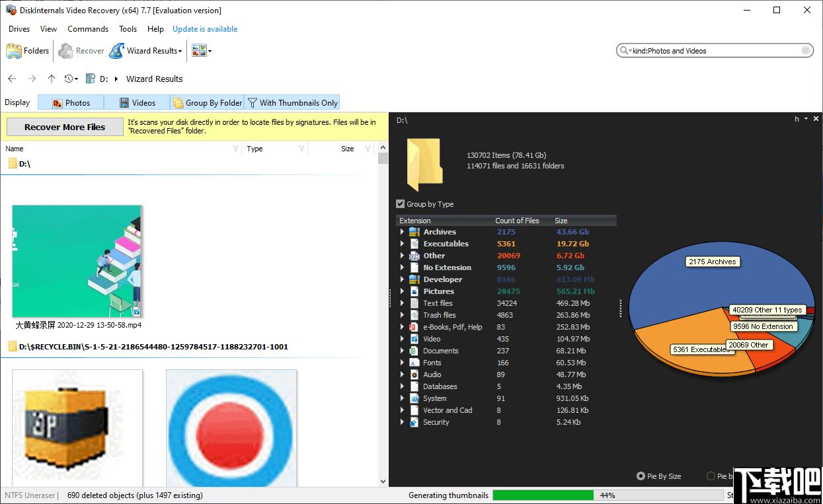823x504 pixels.
Task: Click the view mode thumbnails icon
Action: pyautogui.click(x=198, y=51)
